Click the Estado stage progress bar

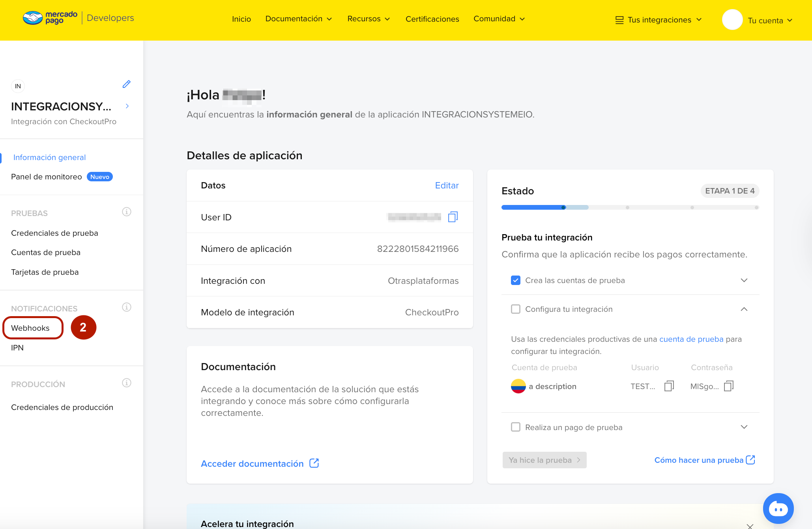click(630, 207)
